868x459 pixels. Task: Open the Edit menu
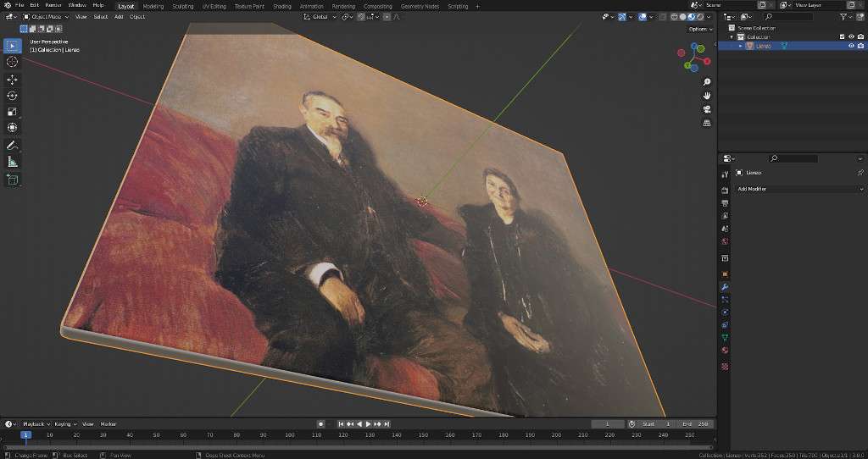coord(34,5)
